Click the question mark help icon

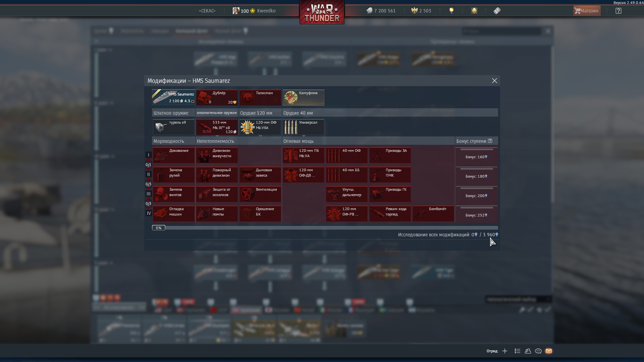point(618,11)
